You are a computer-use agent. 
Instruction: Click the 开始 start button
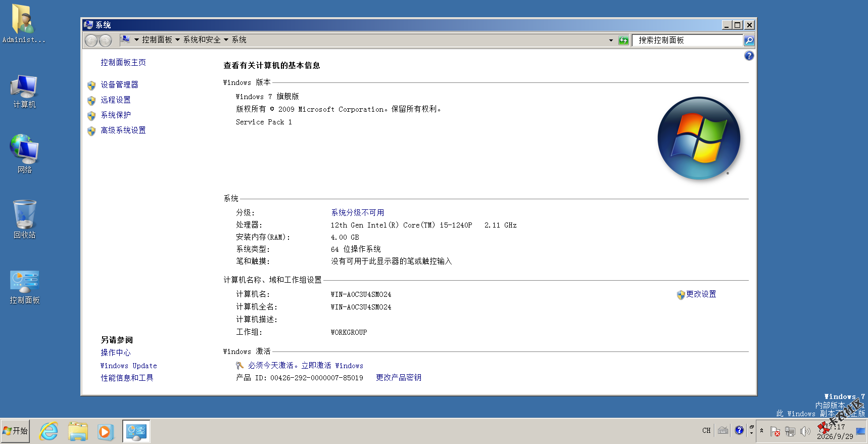tap(15, 431)
